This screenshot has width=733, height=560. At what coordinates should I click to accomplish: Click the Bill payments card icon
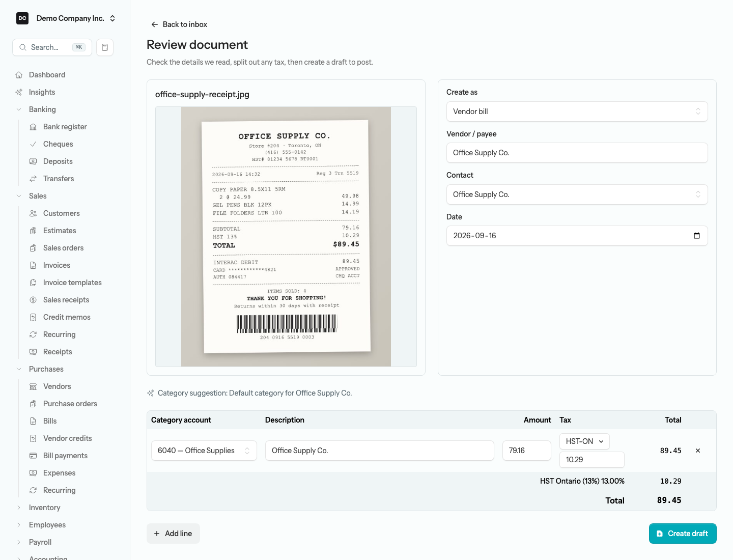[33, 456]
